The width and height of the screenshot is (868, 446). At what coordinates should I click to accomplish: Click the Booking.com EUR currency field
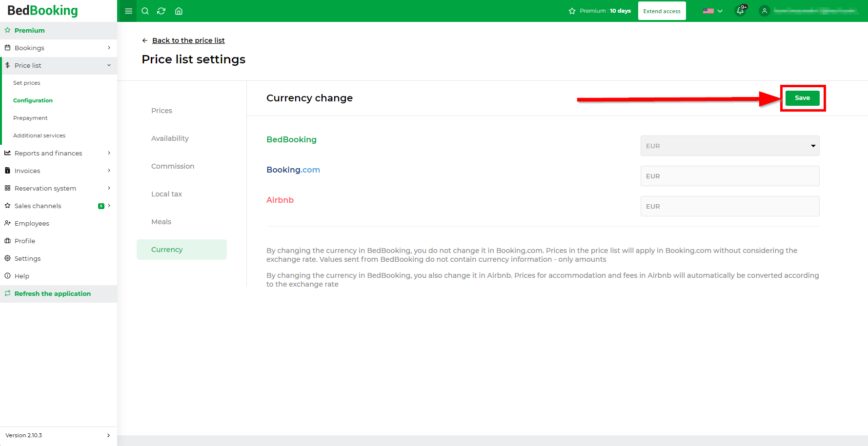pos(729,176)
